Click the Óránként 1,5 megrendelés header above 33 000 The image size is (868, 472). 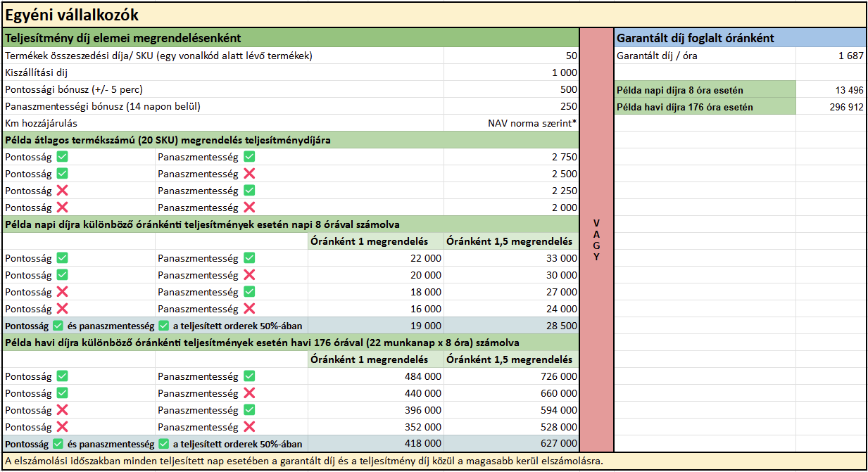(511, 241)
